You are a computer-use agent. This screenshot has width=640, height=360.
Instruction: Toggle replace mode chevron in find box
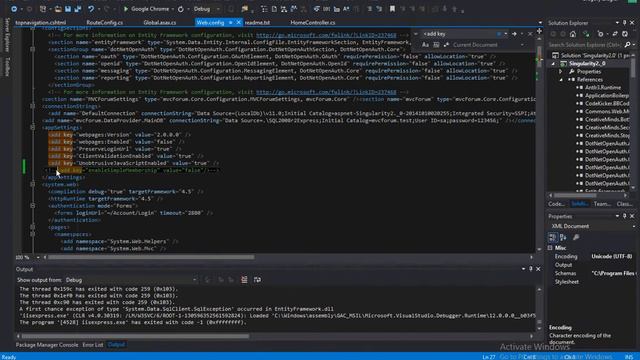pos(416,34)
